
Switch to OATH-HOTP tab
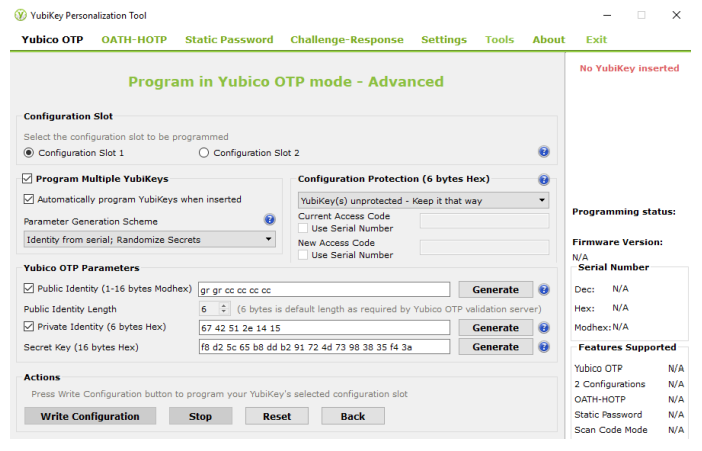point(134,39)
